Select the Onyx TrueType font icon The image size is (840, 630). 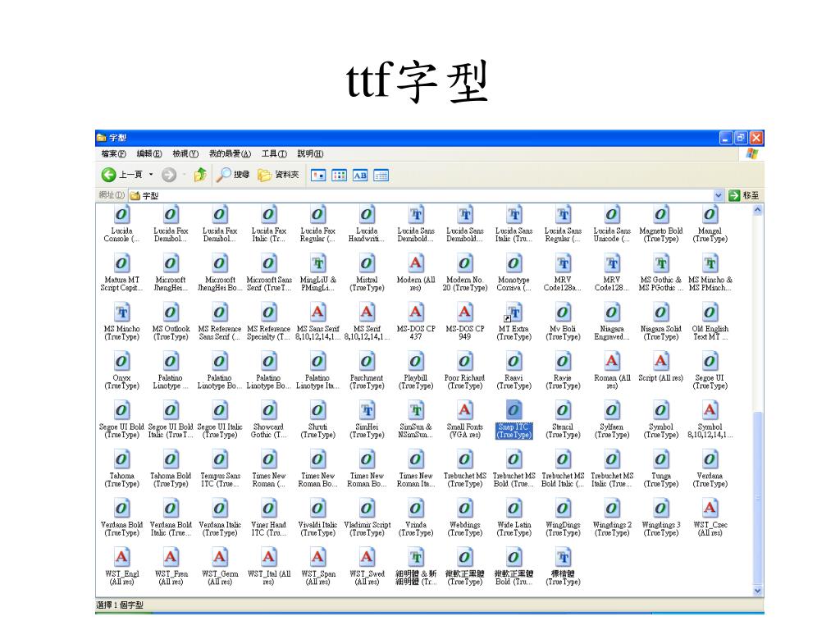pos(121,362)
